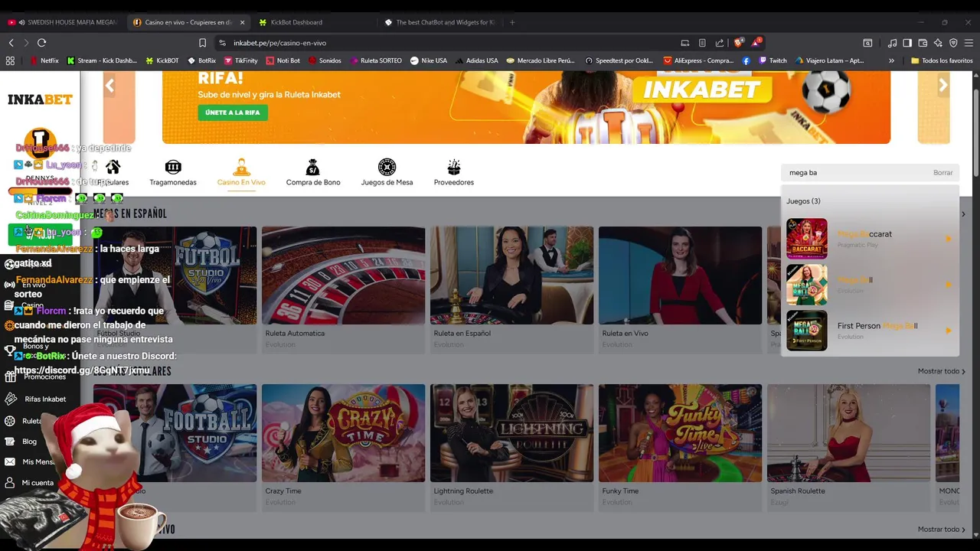Expand Mostrar todo for Populares row
Screen dimensions: 980x551
pyautogui.click(x=942, y=371)
